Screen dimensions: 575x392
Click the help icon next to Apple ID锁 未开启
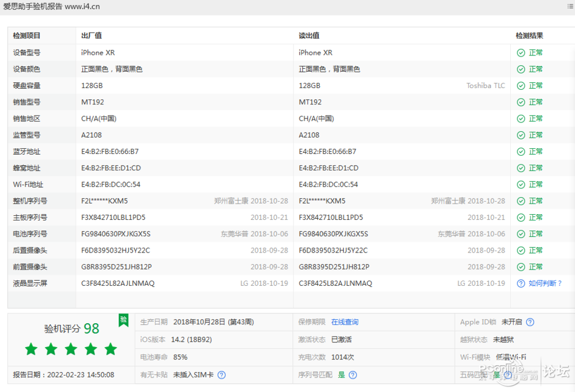pos(530,322)
